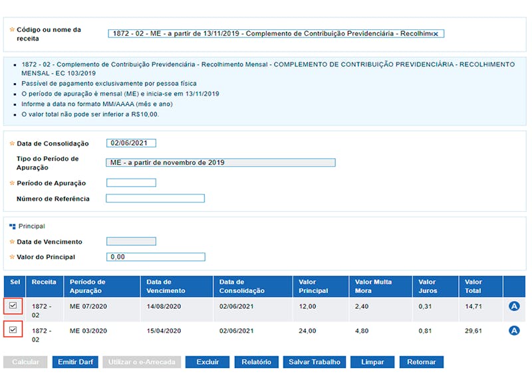The height and width of the screenshot is (392, 532).
Task: Click the Principal section heading
Action: click(x=31, y=226)
